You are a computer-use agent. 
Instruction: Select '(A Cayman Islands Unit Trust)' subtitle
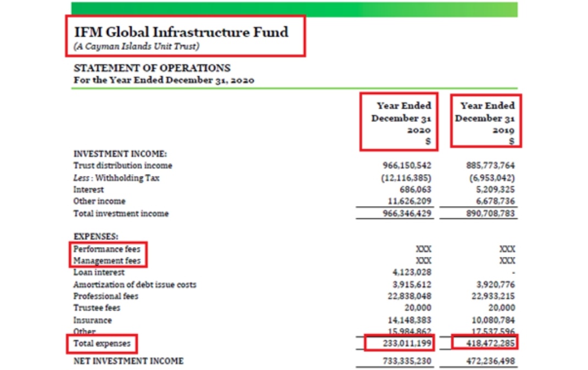click(x=137, y=47)
